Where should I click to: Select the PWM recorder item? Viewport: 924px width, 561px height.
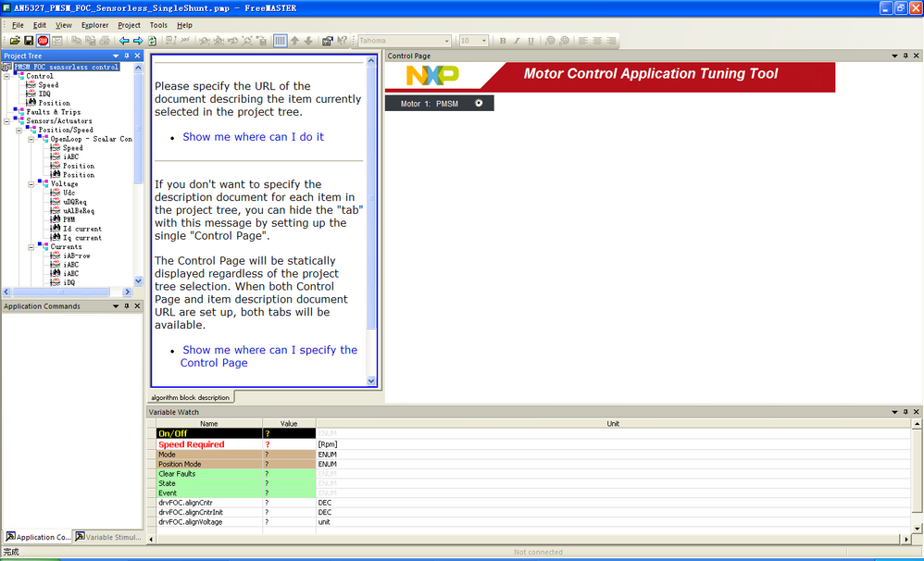coord(69,219)
